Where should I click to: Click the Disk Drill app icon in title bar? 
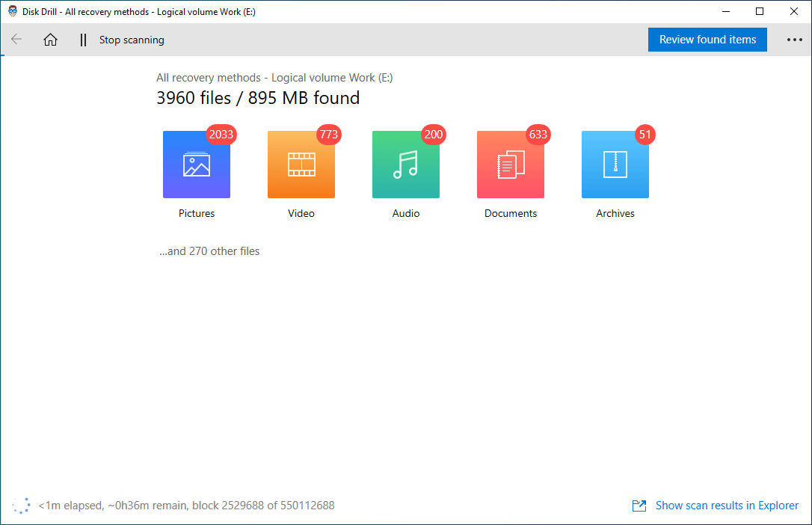13,11
